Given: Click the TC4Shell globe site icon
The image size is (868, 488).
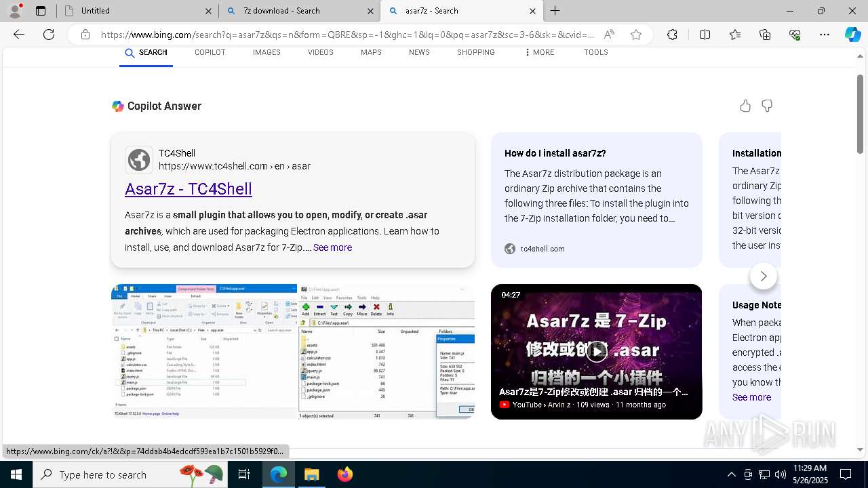Looking at the screenshot, I should tap(139, 160).
